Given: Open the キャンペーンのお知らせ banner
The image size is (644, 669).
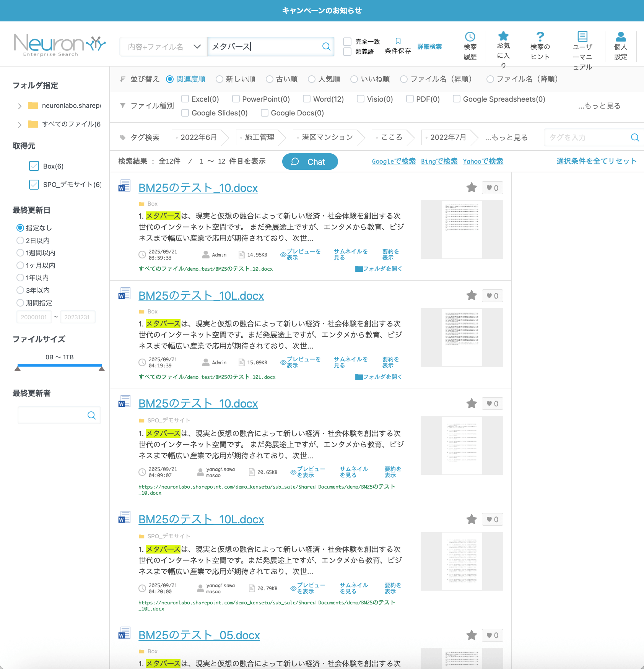Looking at the screenshot, I should 322,10.
